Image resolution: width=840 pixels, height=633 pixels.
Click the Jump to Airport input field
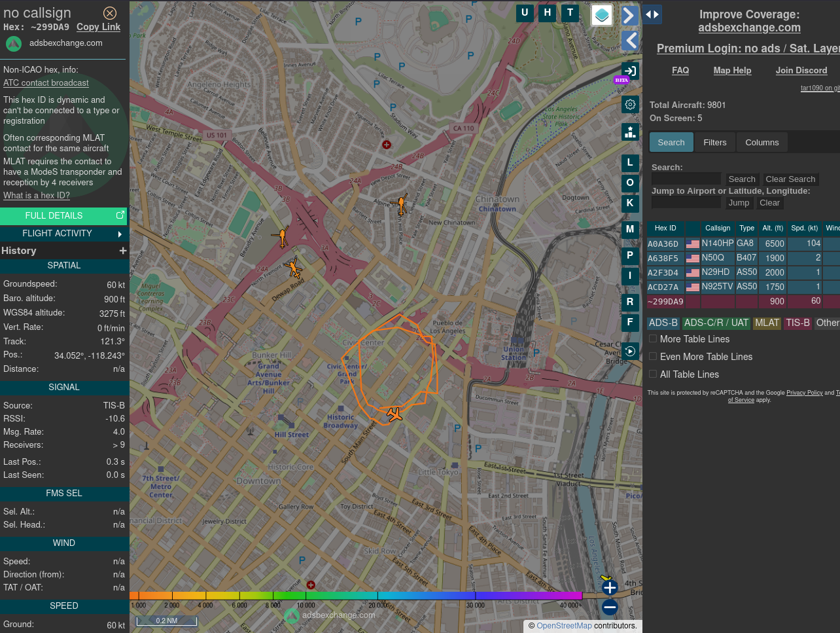[x=686, y=203]
